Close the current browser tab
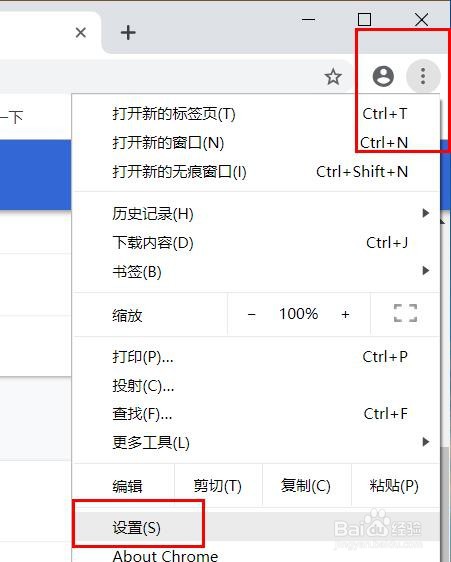The width and height of the screenshot is (451, 562). (x=81, y=33)
